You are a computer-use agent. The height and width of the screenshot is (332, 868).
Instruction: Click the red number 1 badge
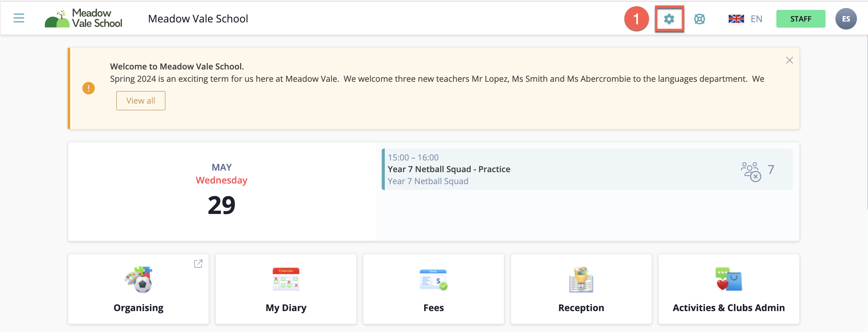(x=636, y=19)
